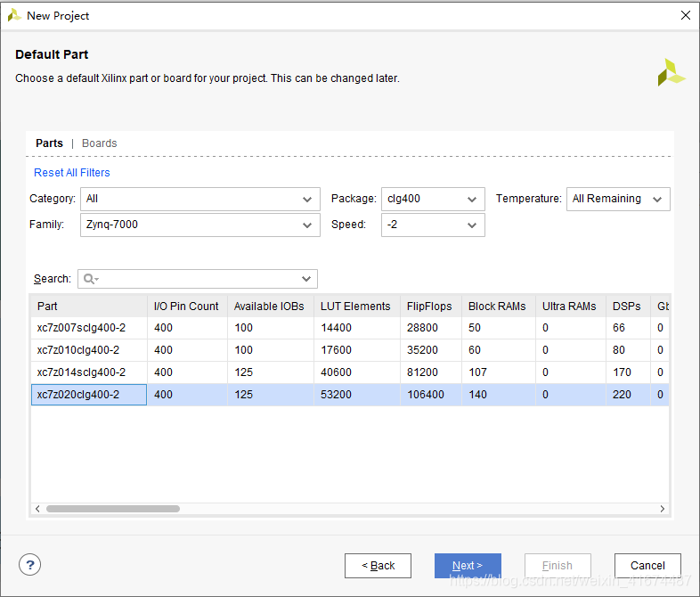Click Block RAMs value 60
This screenshot has width=700, height=597.
coord(475,350)
